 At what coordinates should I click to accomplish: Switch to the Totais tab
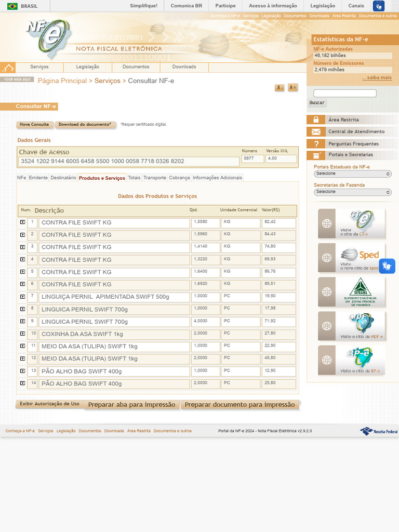coord(134,178)
